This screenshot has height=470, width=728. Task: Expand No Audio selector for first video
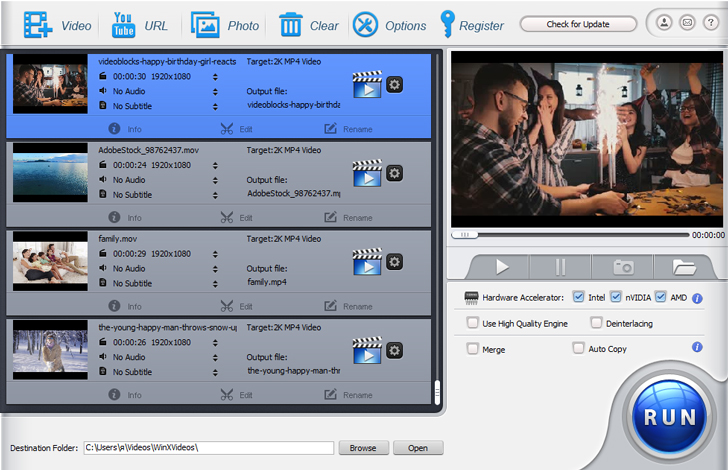tap(215, 92)
